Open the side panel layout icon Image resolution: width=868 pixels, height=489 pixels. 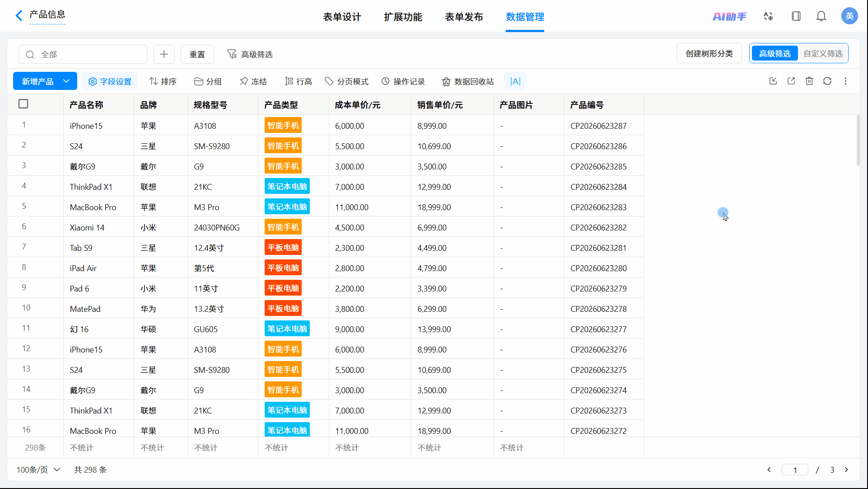796,16
